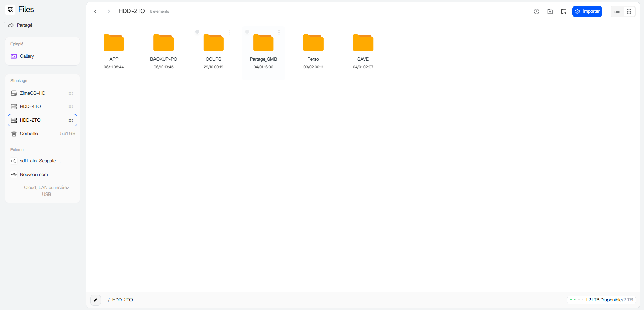
Task: Open the Partage_SMB three-dot menu
Action: 279,32
